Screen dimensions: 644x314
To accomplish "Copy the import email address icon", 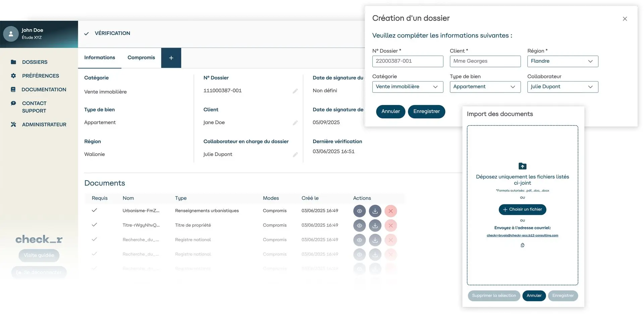I will (523, 245).
